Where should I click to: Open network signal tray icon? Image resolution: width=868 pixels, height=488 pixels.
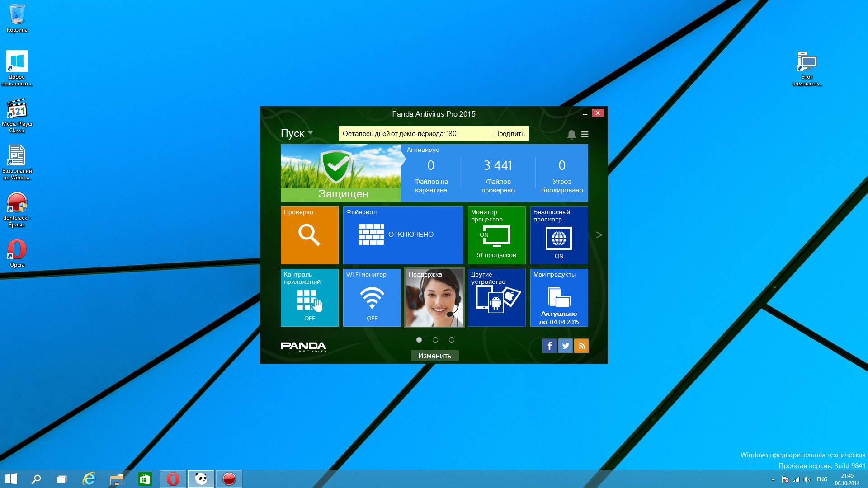pyautogui.click(x=796, y=479)
